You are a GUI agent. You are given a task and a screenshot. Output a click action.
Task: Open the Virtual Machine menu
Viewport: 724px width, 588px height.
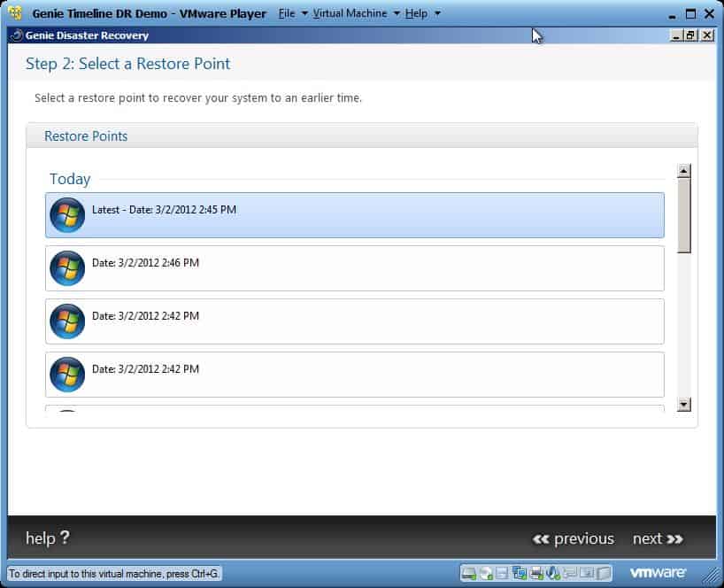click(x=350, y=13)
